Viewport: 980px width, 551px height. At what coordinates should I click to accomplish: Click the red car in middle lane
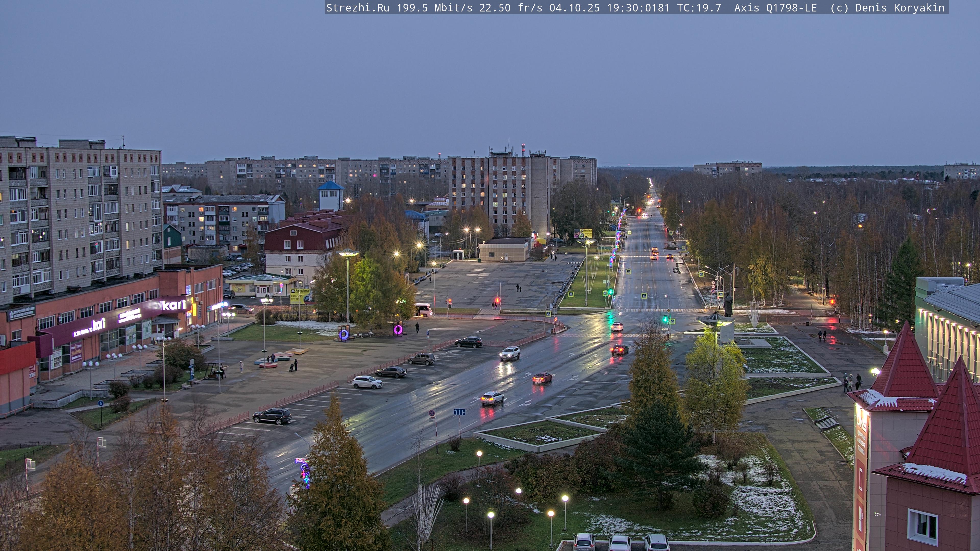[542, 378]
